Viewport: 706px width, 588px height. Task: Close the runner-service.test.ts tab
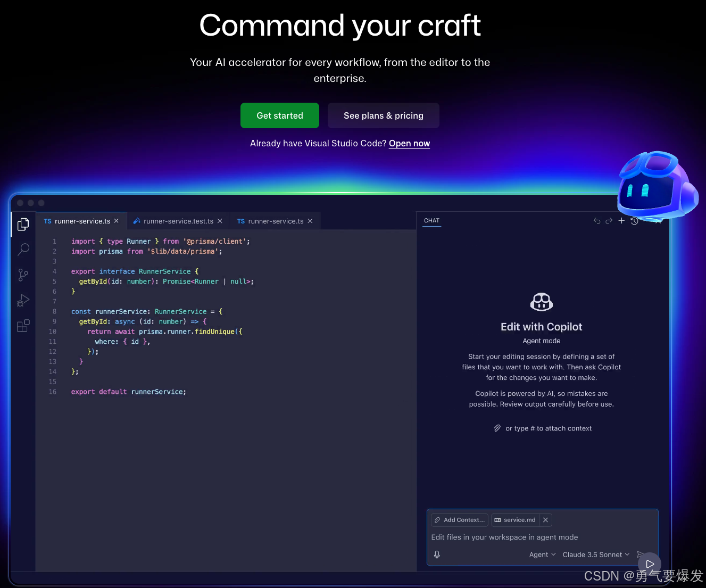point(220,221)
